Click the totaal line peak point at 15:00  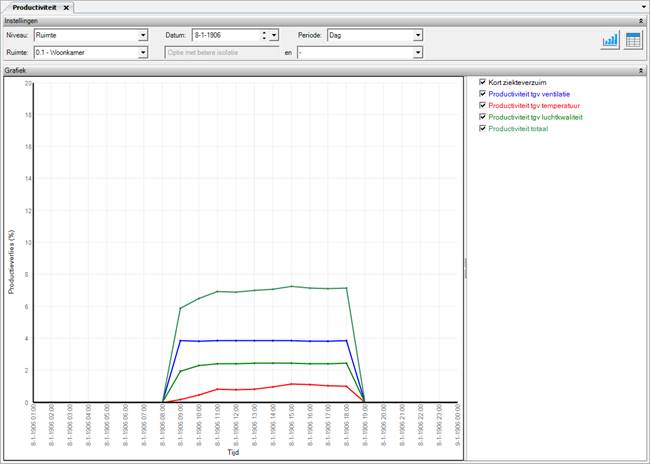(x=291, y=287)
